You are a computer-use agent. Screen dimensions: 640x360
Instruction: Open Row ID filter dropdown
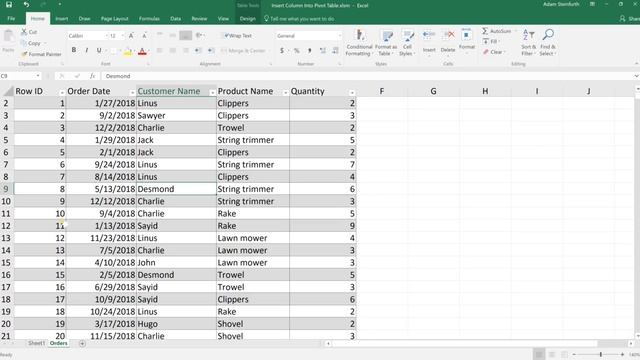pos(62,93)
